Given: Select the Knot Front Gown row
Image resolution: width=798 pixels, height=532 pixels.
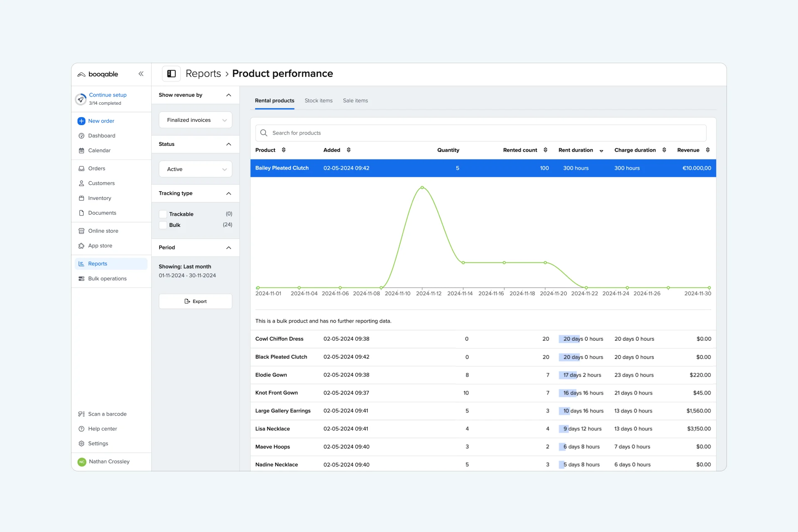Looking at the screenshot, I should coord(483,393).
